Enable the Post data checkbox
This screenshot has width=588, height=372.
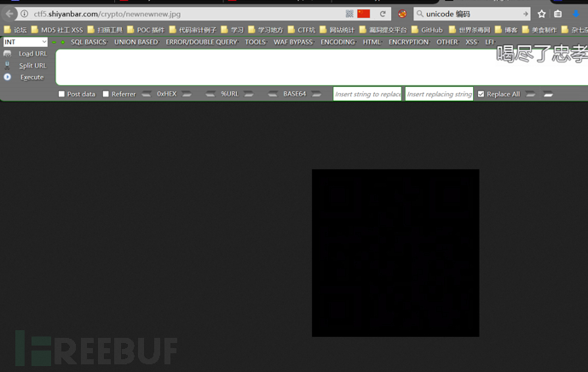[x=61, y=94]
